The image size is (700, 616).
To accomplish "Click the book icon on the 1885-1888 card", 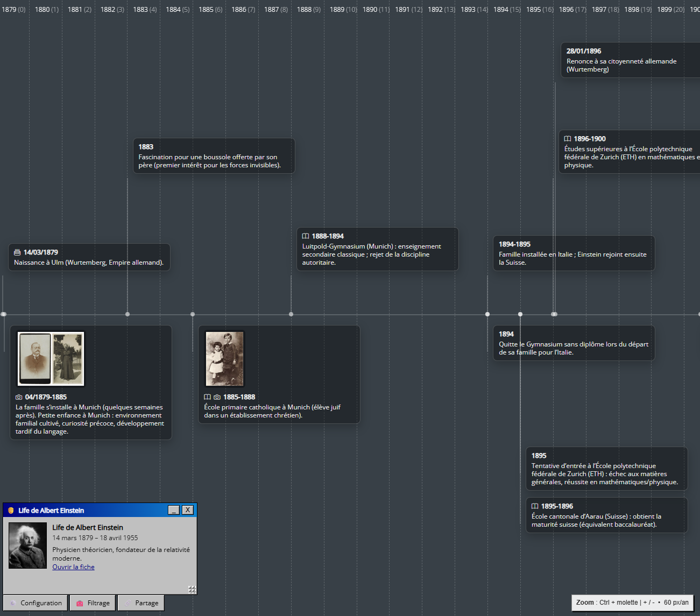I will coord(208,396).
